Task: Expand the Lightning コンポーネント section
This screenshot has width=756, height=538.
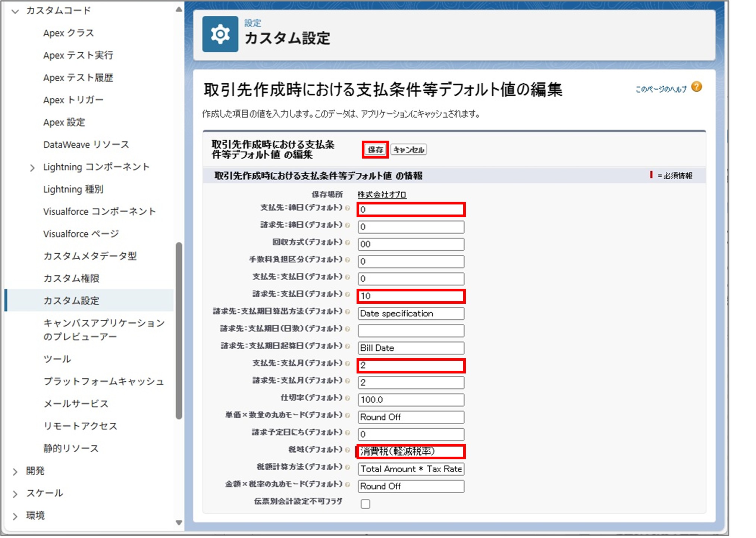Action: click(x=33, y=167)
